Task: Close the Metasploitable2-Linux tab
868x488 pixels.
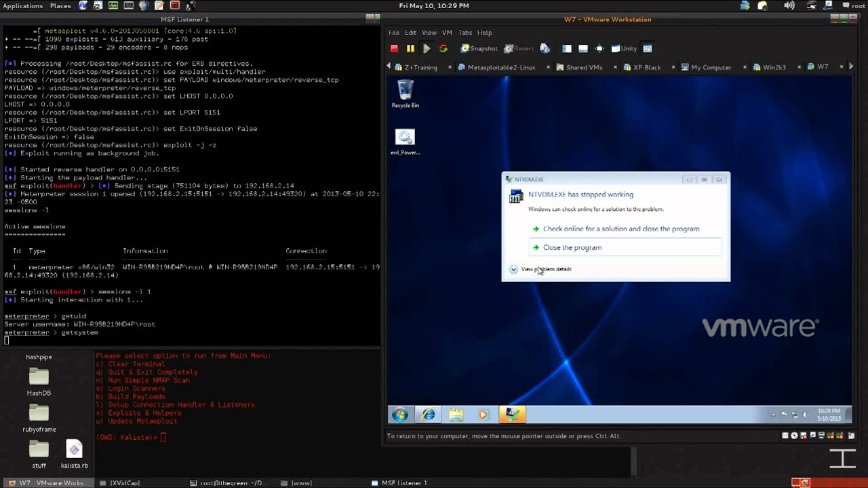Action: click(547, 67)
